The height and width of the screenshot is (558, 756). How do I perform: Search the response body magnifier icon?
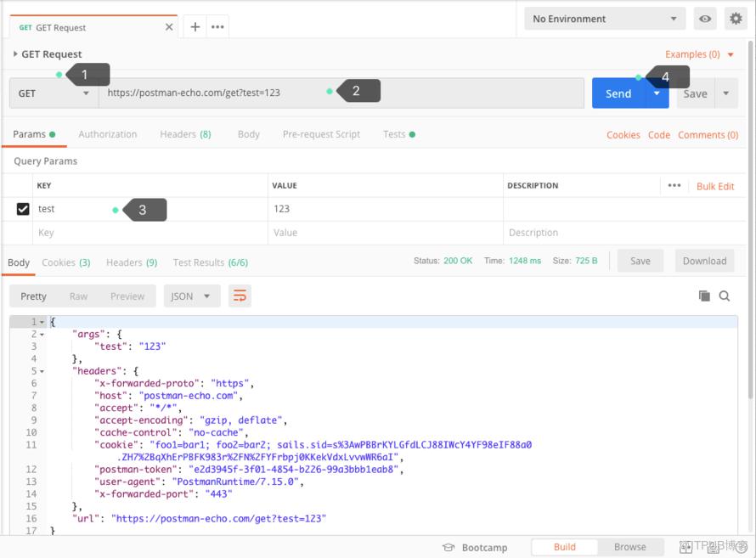(725, 296)
